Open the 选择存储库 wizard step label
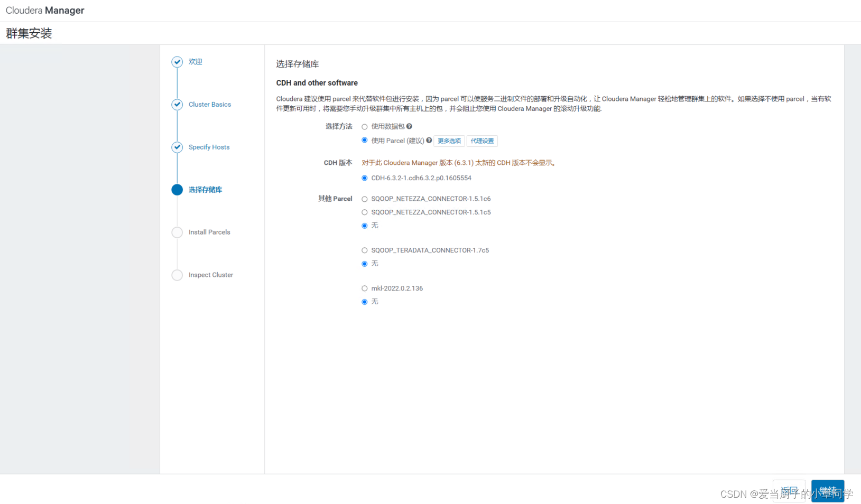The image size is (861, 504). [205, 190]
